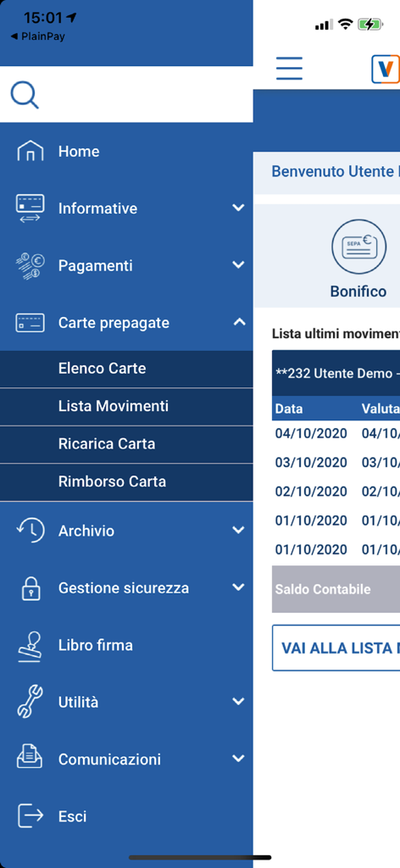Click the Carte prepagate card icon

30,322
